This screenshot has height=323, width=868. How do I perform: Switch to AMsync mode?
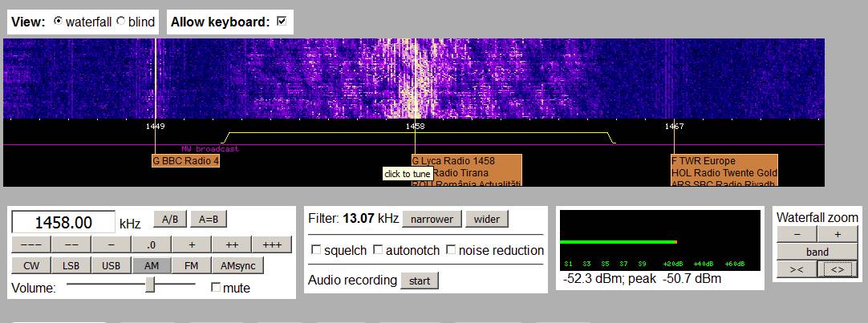pos(237,265)
